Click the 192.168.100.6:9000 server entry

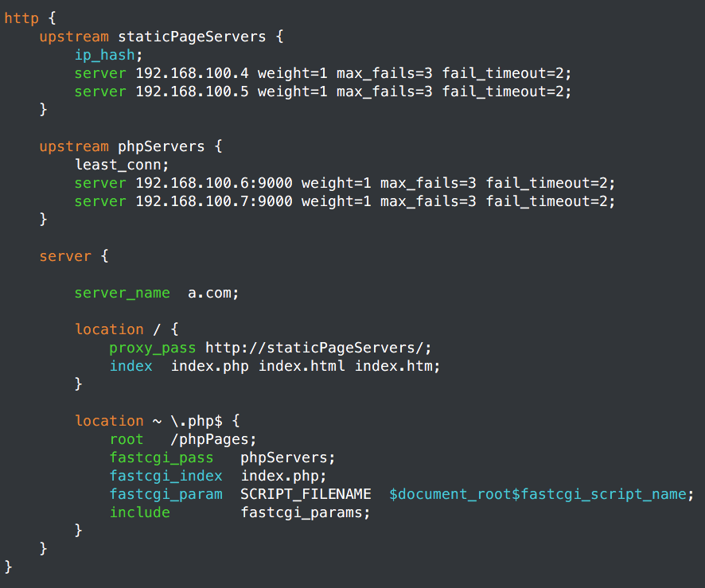click(x=214, y=183)
